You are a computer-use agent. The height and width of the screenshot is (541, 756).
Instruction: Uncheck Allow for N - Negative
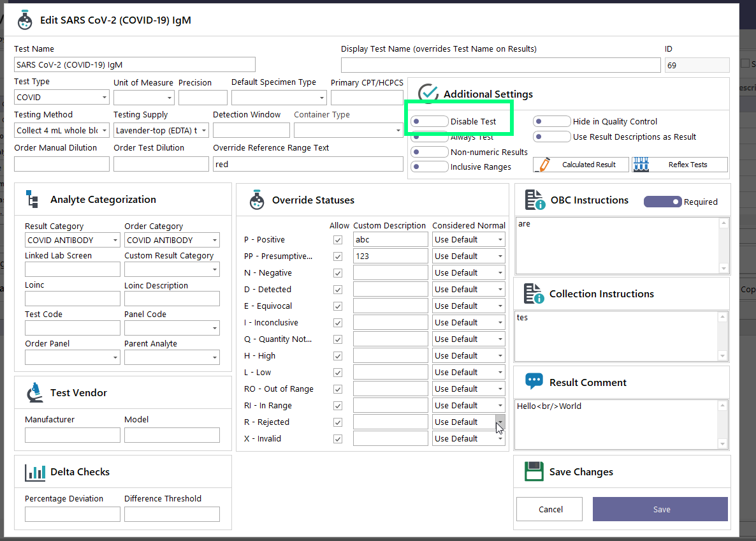pos(338,273)
